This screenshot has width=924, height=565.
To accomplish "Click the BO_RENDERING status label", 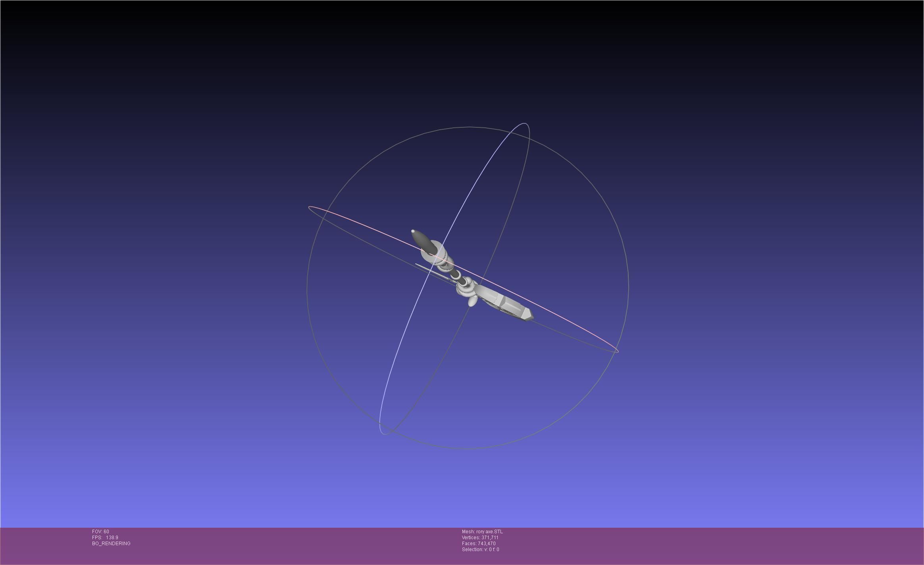I will pos(111,544).
